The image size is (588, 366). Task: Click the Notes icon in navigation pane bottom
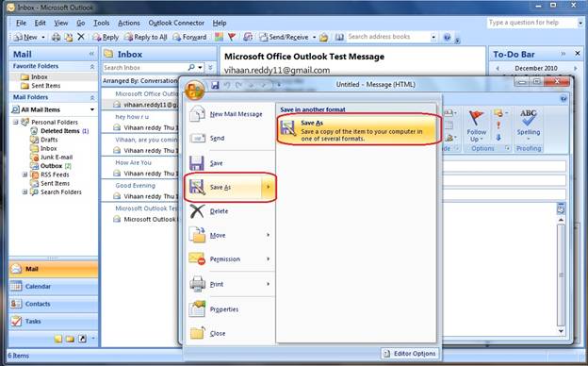pos(58,339)
